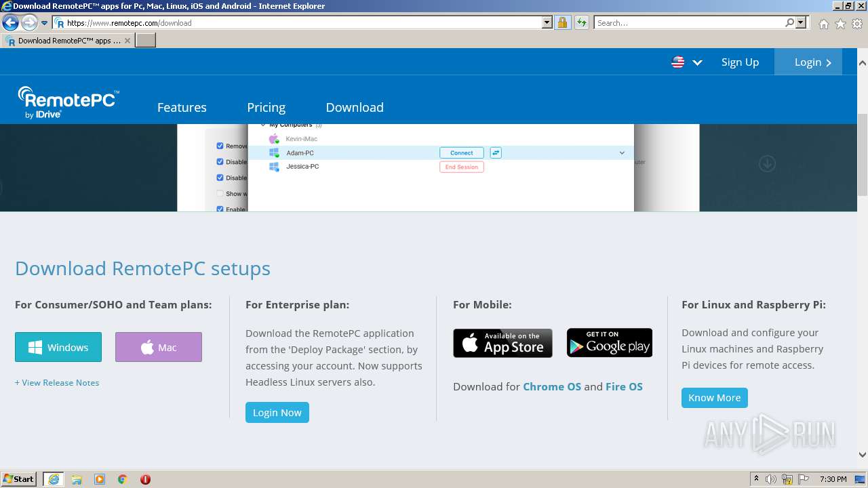Click End Session for Jessica-PC
The height and width of the screenshot is (488, 868).
pos(461,167)
